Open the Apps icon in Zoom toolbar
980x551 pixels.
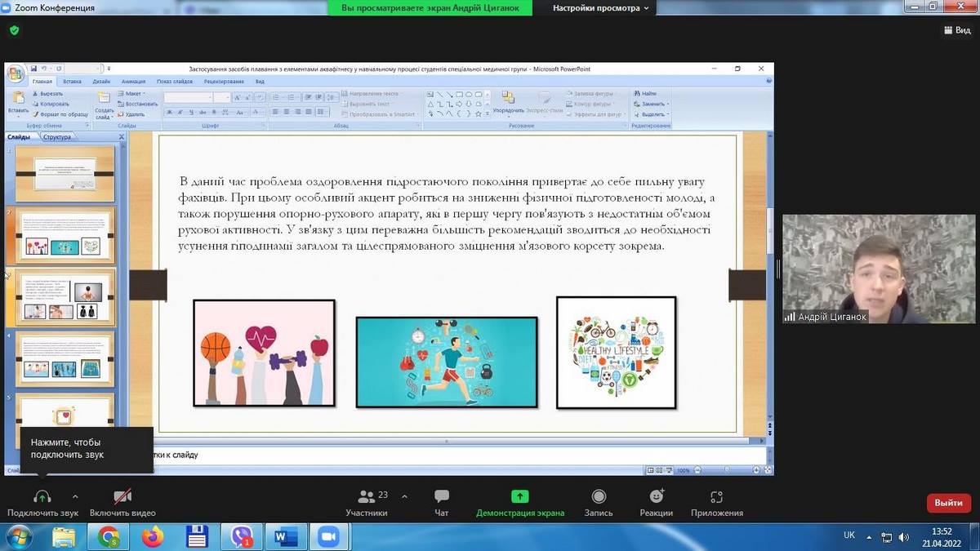716,497
